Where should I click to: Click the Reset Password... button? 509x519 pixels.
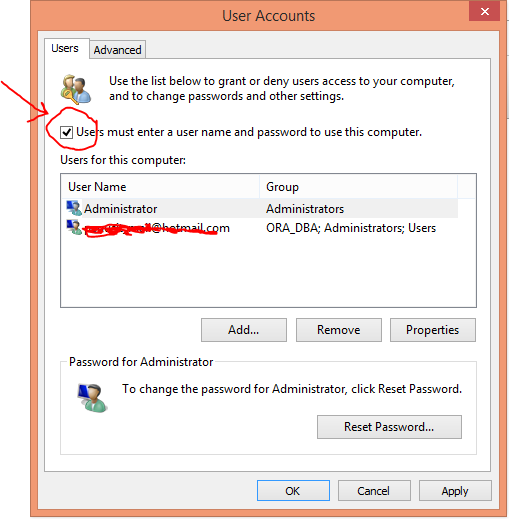point(389,427)
